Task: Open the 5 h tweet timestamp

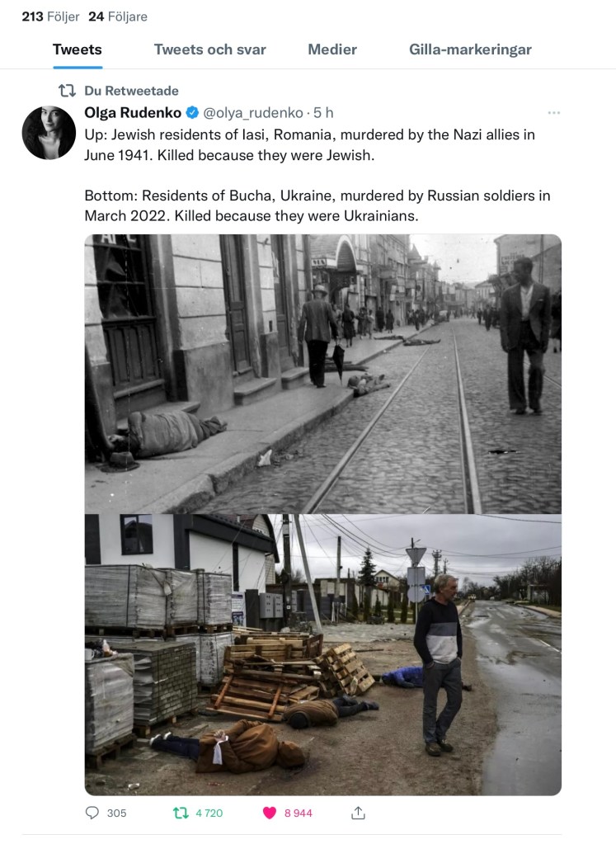Action: 323,112
